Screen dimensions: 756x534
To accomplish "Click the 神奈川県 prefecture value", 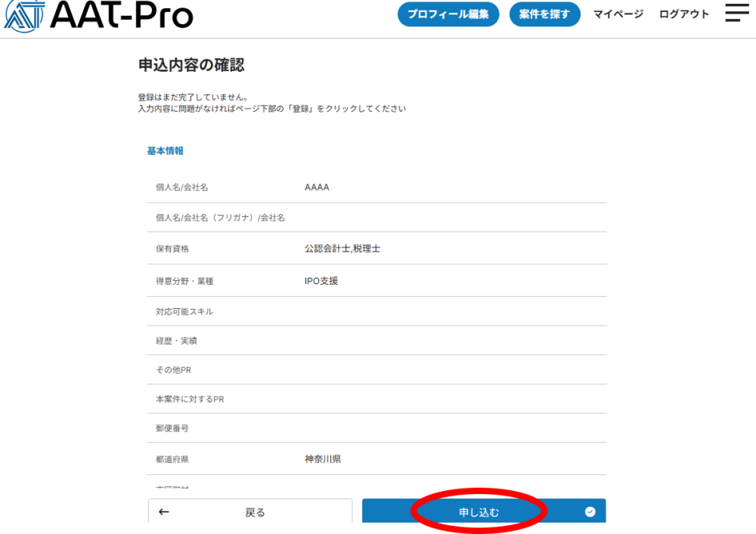I will click(323, 458).
